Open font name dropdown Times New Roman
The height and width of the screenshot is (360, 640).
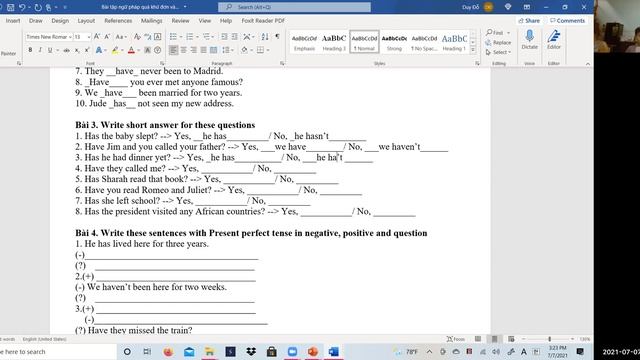click(70, 37)
